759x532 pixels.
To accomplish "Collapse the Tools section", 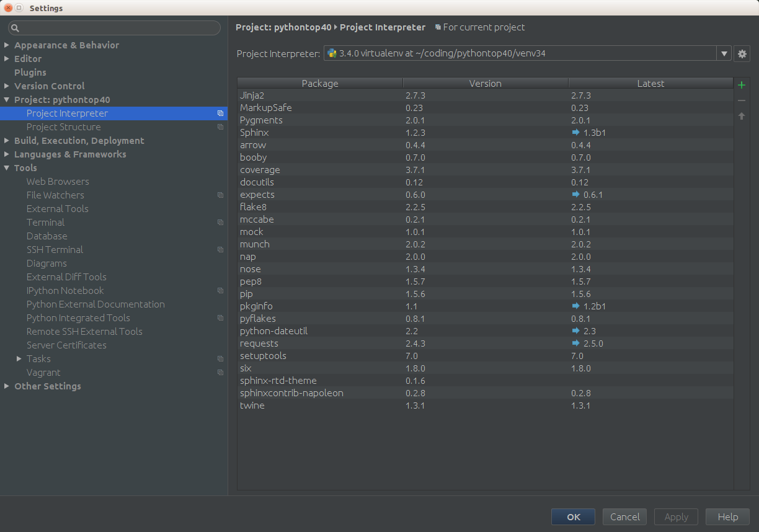I will coord(6,167).
